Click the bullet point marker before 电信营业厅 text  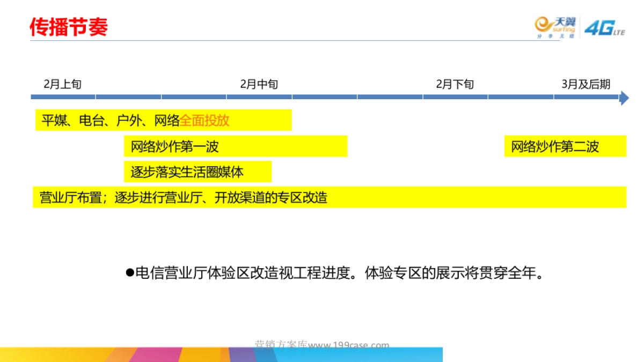(129, 272)
